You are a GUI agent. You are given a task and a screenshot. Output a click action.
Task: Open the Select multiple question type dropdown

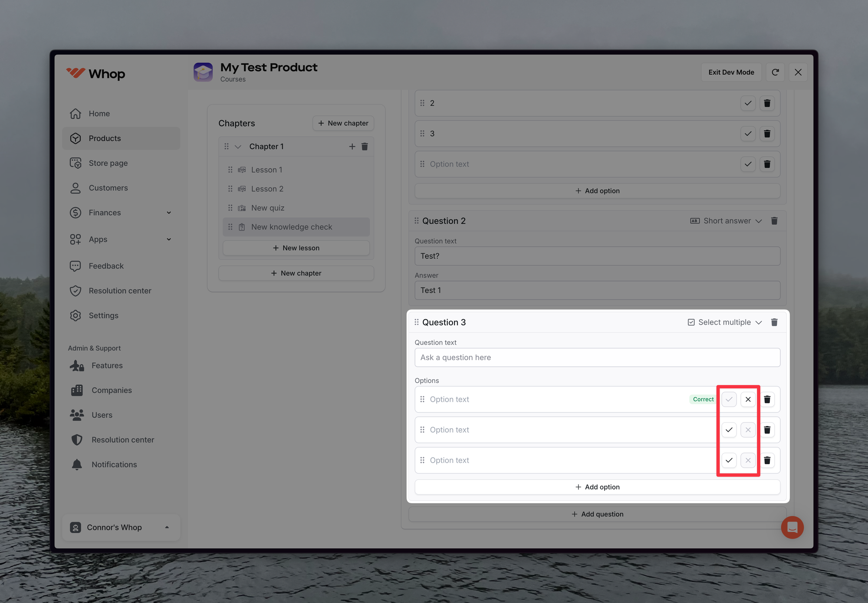(725, 322)
